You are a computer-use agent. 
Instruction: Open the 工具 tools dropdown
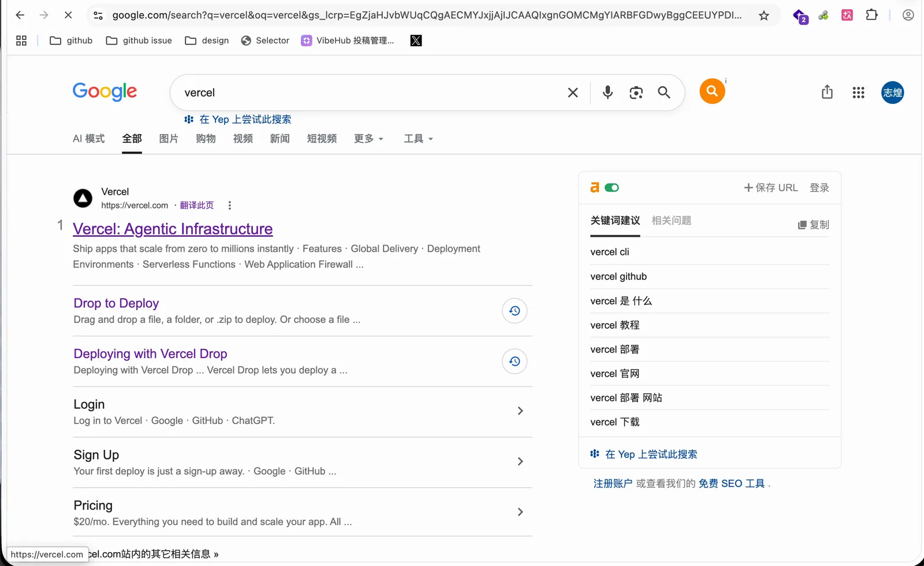(418, 139)
